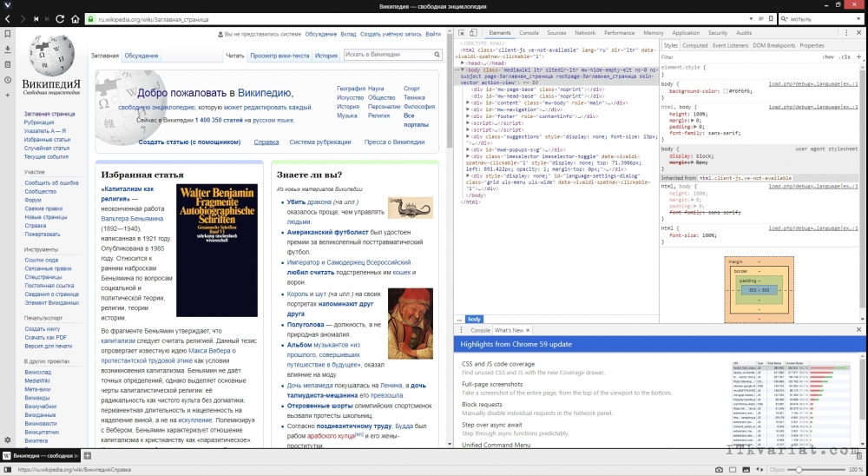The height and width of the screenshot is (476, 868).
Task: Click the Искать в Википедии search field
Action: tap(388, 55)
